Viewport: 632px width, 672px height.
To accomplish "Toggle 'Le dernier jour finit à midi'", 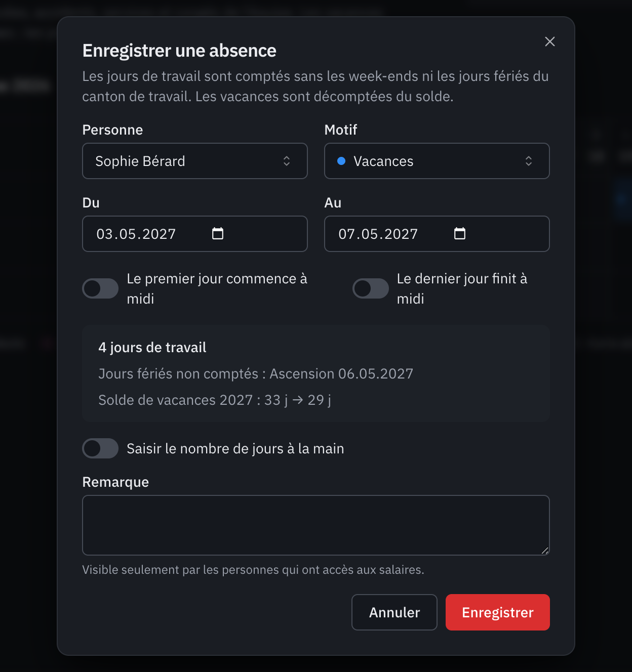I will click(x=371, y=288).
